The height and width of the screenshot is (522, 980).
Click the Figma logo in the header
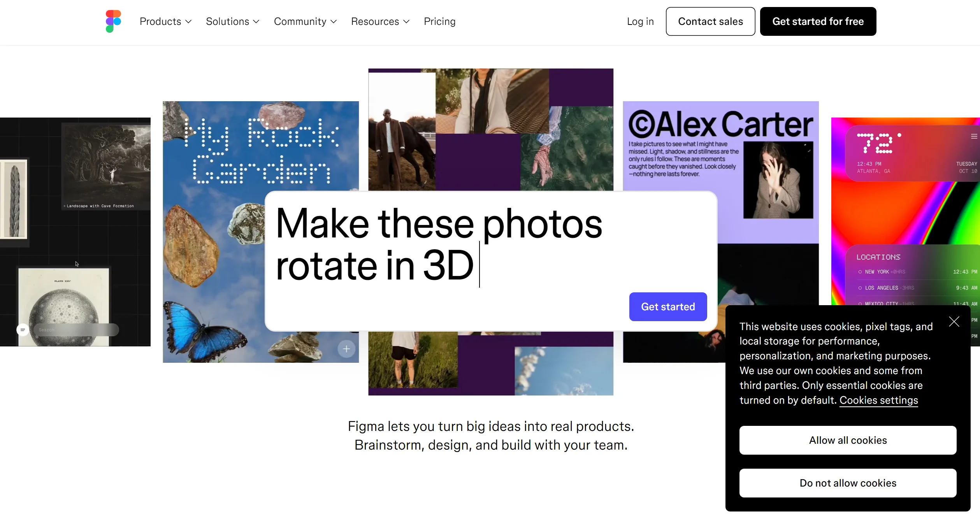click(x=113, y=21)
